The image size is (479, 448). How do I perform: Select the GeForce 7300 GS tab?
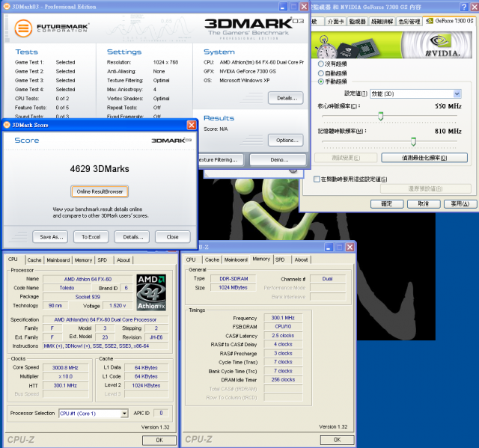449,21
